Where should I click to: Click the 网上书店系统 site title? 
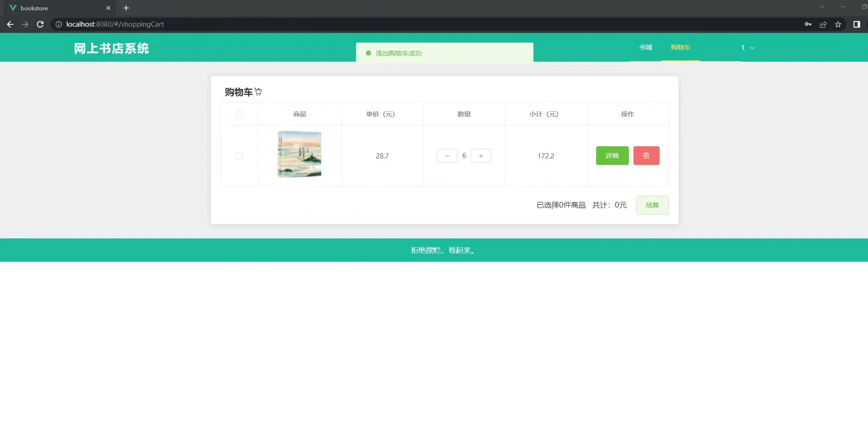(x=112, y=48)
